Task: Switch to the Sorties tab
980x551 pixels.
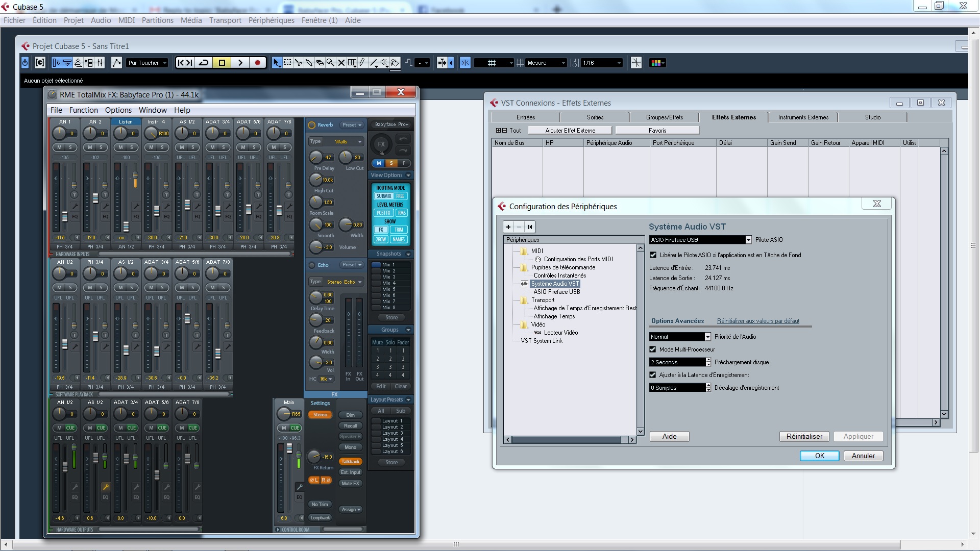Action: click(595, 117)
